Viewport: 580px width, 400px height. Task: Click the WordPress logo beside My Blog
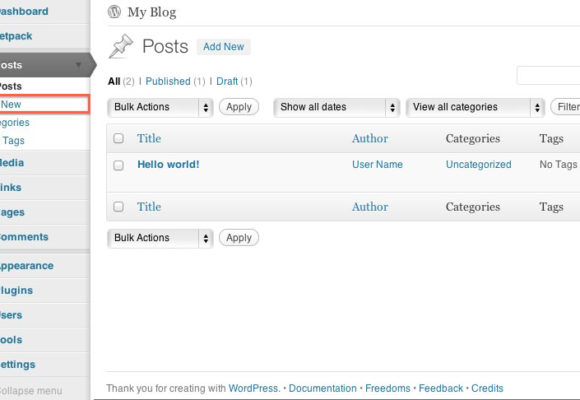pyautogui.click(x=114, y=12)
